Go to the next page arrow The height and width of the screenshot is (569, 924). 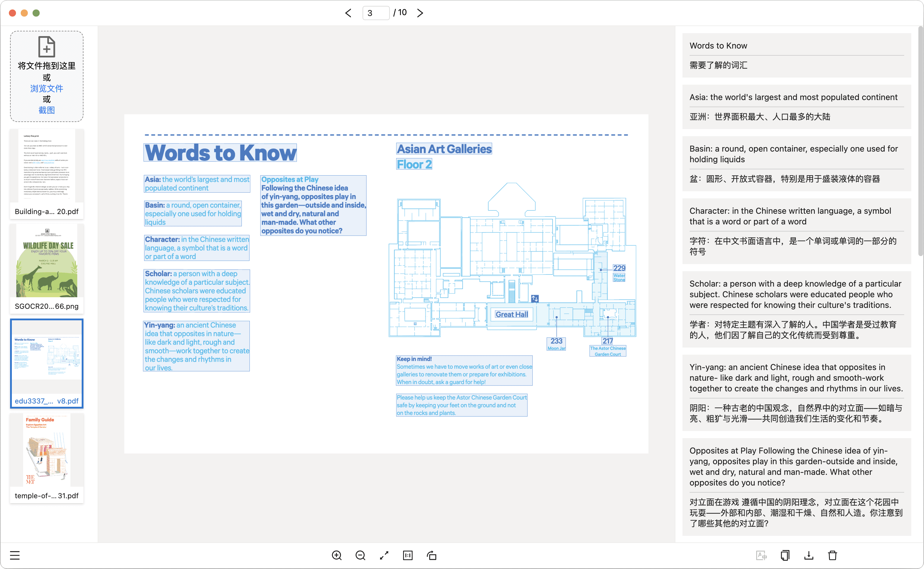pos(420,13)
